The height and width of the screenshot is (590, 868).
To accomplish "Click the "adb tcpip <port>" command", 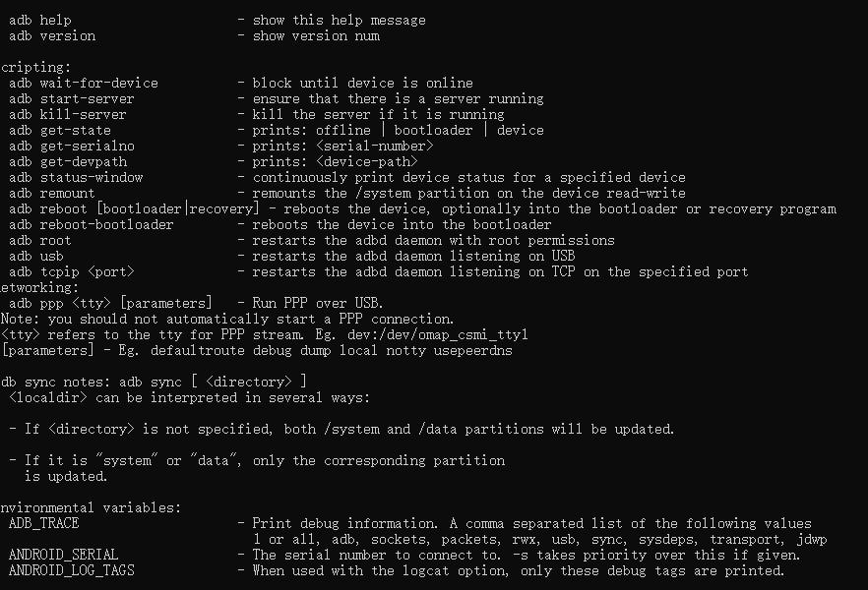I will (72, 271).
